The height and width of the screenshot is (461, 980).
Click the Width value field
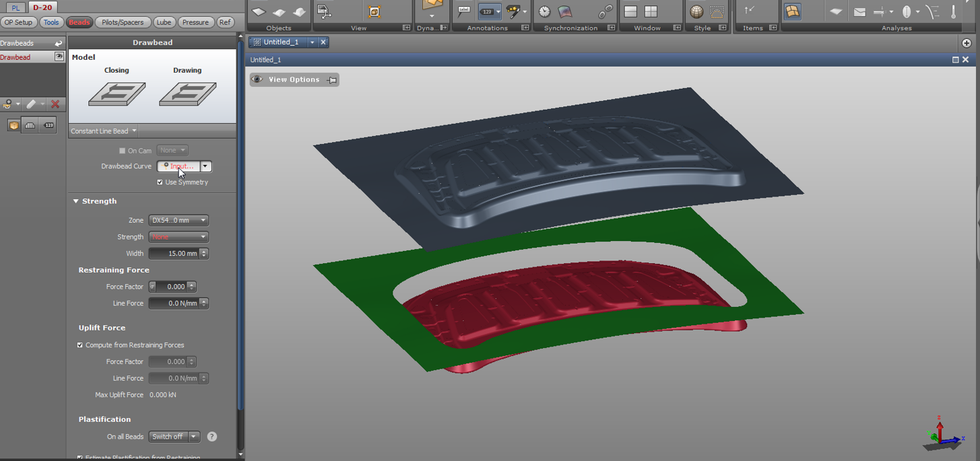(x=174, y=254)
